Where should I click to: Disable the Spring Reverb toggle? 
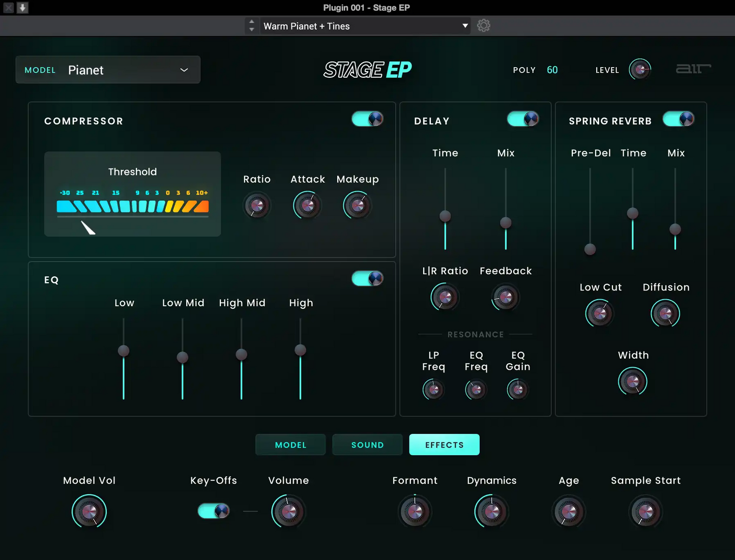point(678,119)
